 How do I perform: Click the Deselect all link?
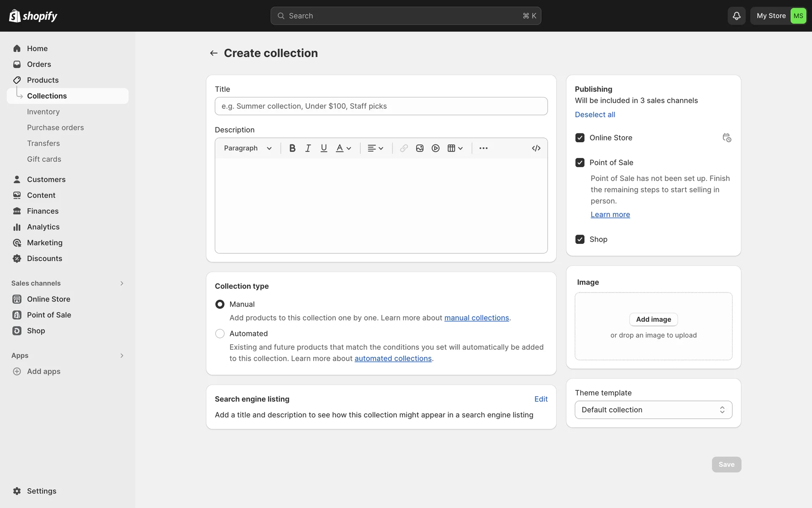coord(595,115)
